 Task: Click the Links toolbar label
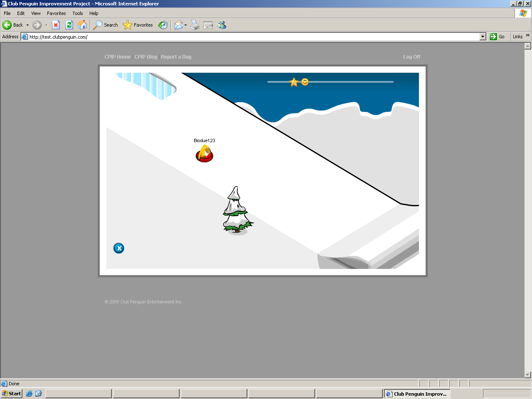[x=517, y=37]
